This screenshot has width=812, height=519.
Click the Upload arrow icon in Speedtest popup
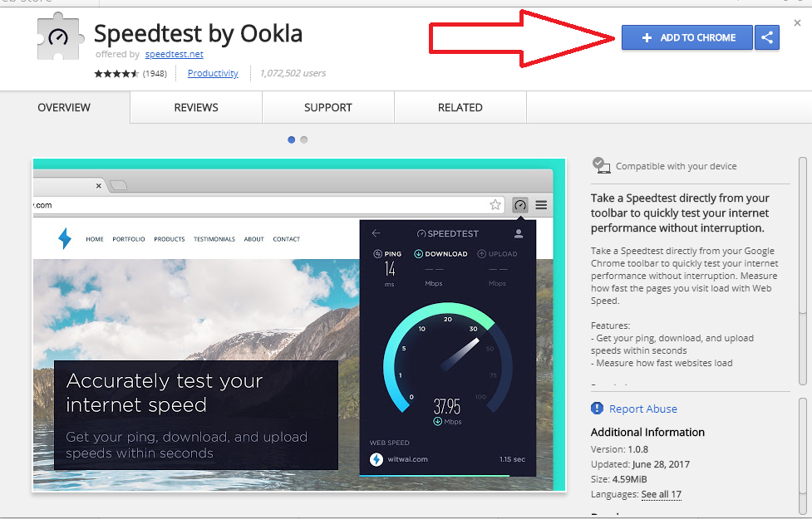coord(481,253)
